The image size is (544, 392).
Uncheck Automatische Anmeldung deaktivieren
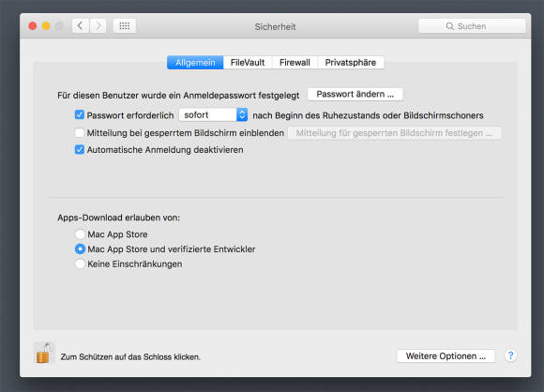tap(80, 149)
